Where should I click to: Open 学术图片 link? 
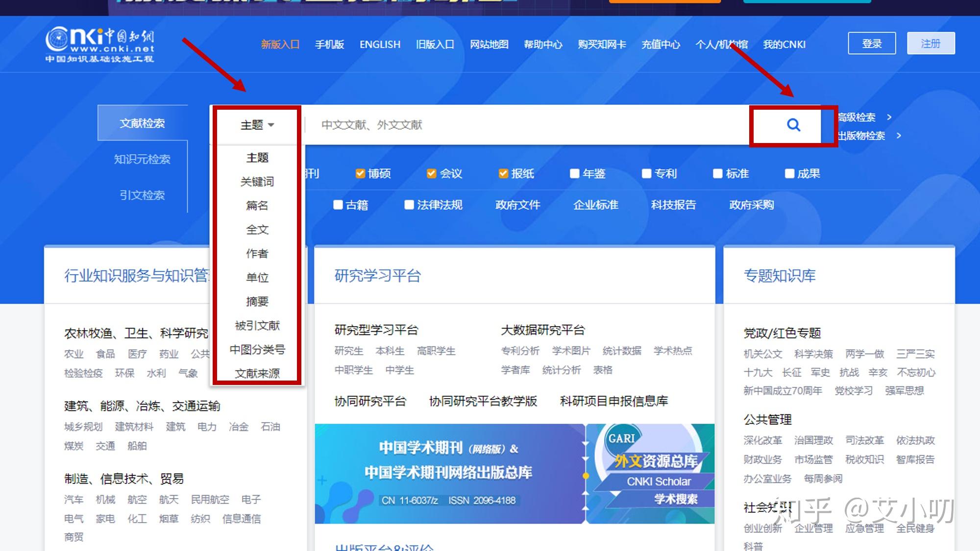(x=571, y=351)
